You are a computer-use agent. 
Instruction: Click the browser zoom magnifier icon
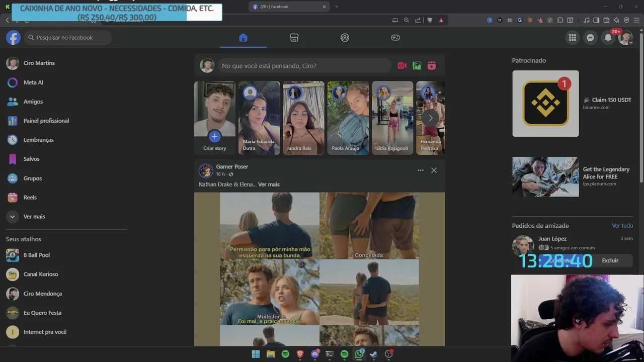pyautogui.click(x=407, y=20)
